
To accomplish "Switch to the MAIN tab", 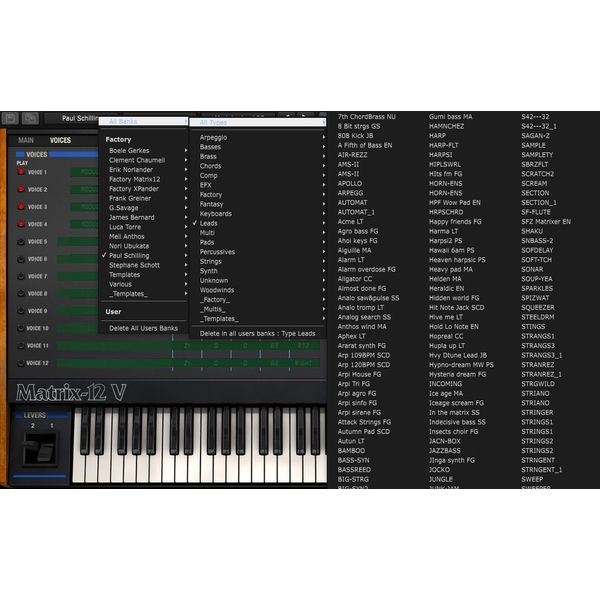I will tap(26, 140).
